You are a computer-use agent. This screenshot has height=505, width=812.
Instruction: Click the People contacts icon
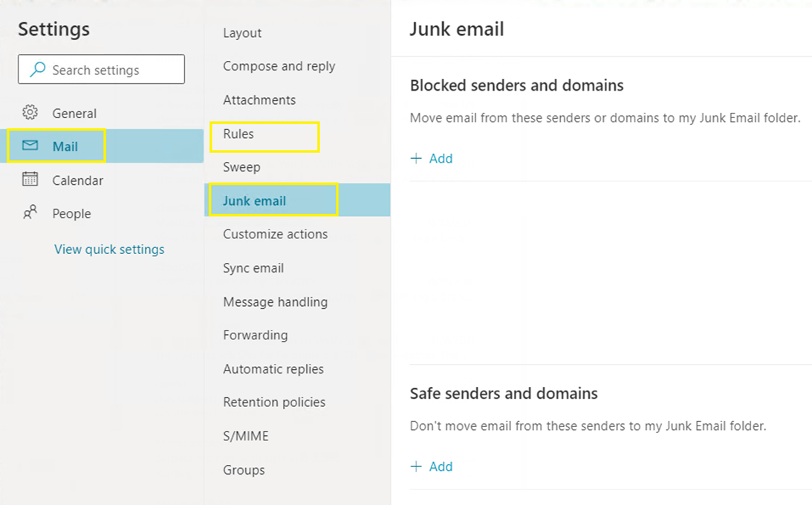tap(30, 212)
